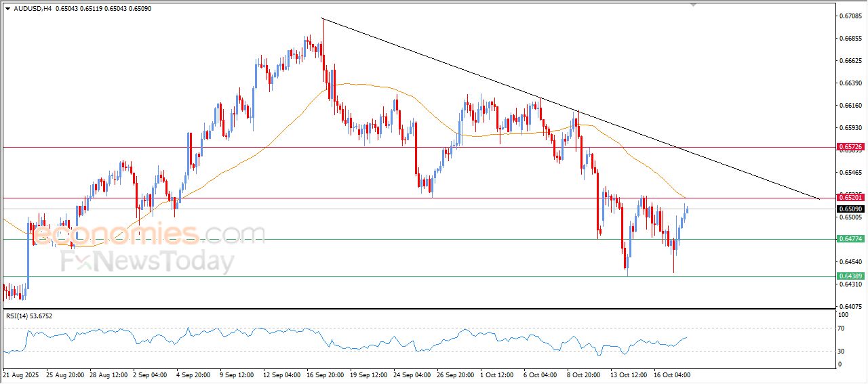Click the RSI(14) 53.6752 indicator label
The image size is (868, 384).
point(29,316)
